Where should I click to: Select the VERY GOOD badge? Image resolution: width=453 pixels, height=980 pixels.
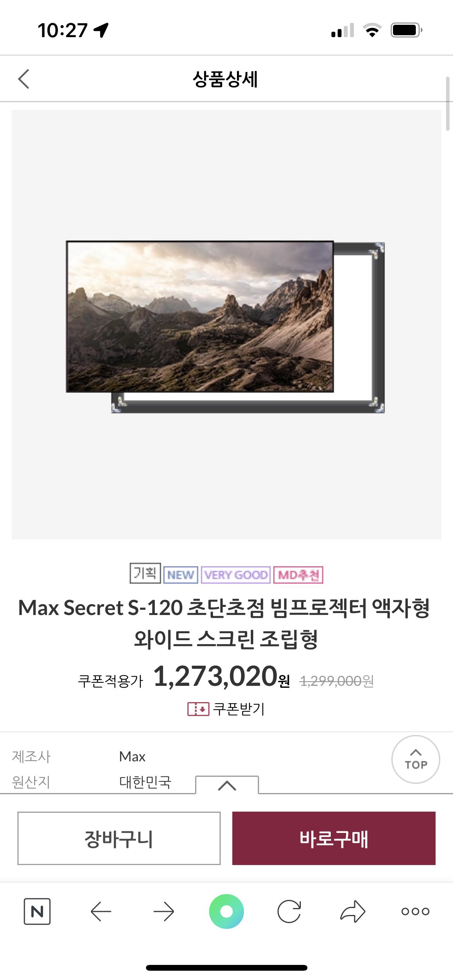pos(236,575)
